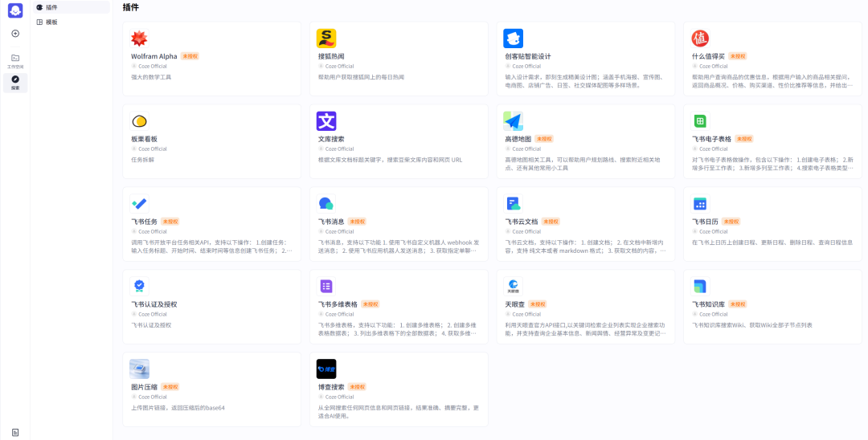Click the 什么值得买 plugin icon
This screenshot has width=868, height=440.
(x=700, y=39)
